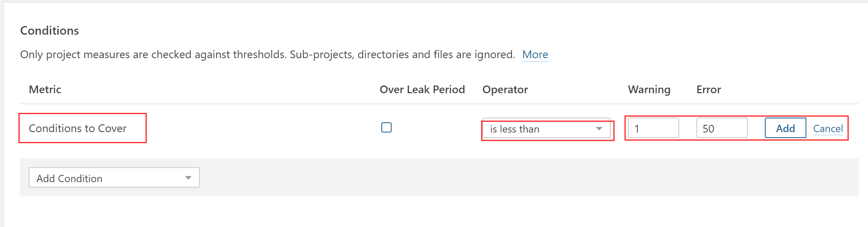Click the Add Condition dropdown arrow
The image size is (868, 227).
pyautogui.click(x=188, y=178)
